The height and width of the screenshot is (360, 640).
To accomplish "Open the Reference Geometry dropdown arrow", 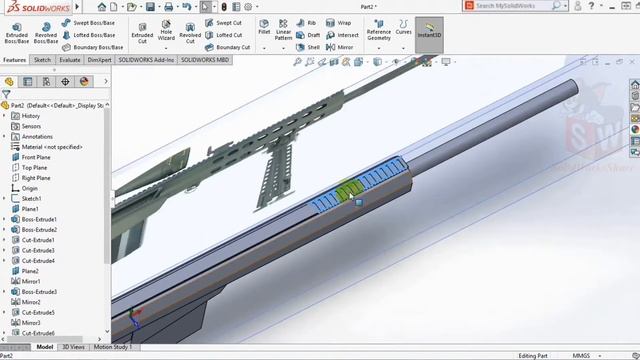I will pos(379,49).
